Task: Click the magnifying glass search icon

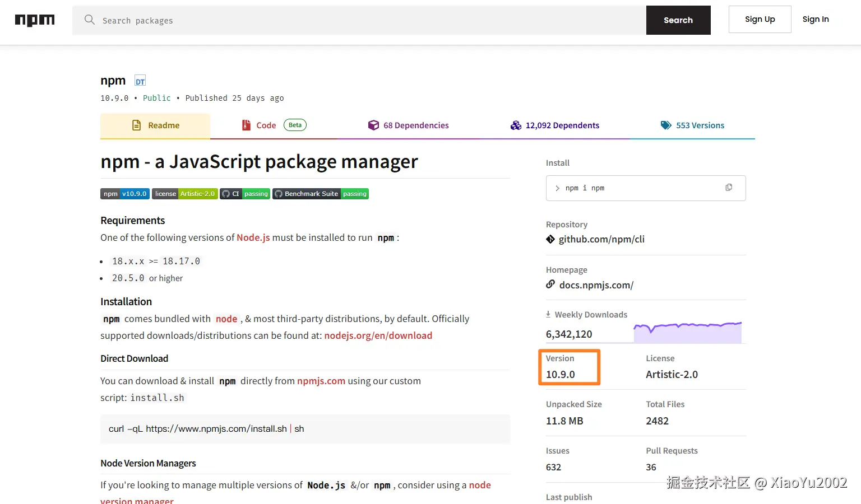Action: coord(89,20)
